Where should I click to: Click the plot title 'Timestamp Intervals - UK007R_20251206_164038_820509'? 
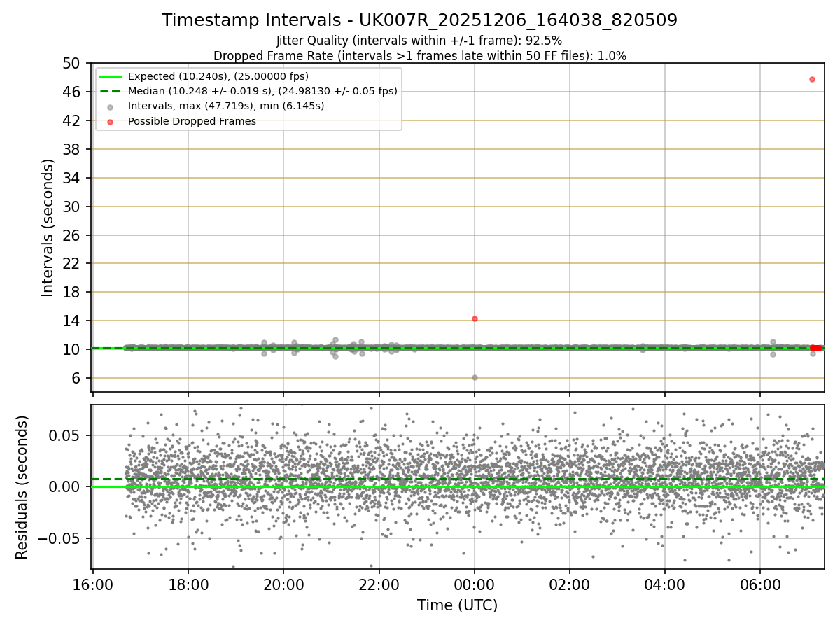pos(419,20)
